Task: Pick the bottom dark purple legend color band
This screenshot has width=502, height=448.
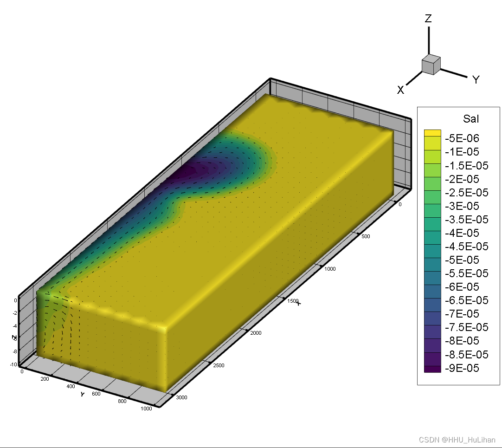Action: coord(432,369)
